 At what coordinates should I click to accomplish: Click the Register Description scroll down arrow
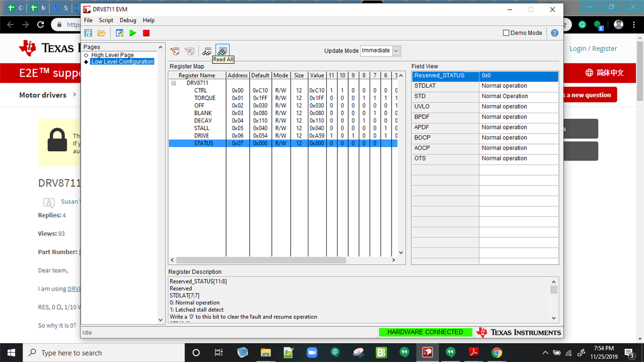[x=553, y=318]
